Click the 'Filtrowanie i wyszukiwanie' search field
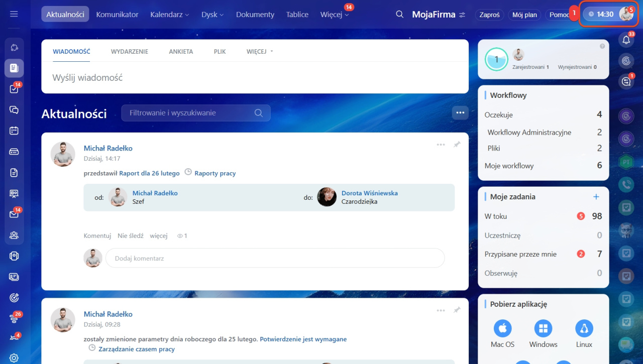This screenshot has width=643, height=364. pos(196,113)
